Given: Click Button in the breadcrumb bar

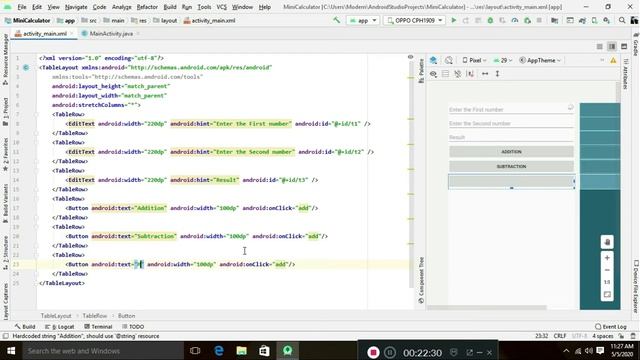Looking at the screenshot, I should [127, 316].
